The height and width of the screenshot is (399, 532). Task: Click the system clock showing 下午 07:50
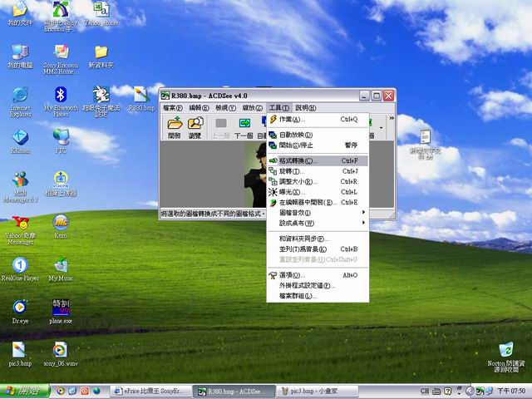512,391
